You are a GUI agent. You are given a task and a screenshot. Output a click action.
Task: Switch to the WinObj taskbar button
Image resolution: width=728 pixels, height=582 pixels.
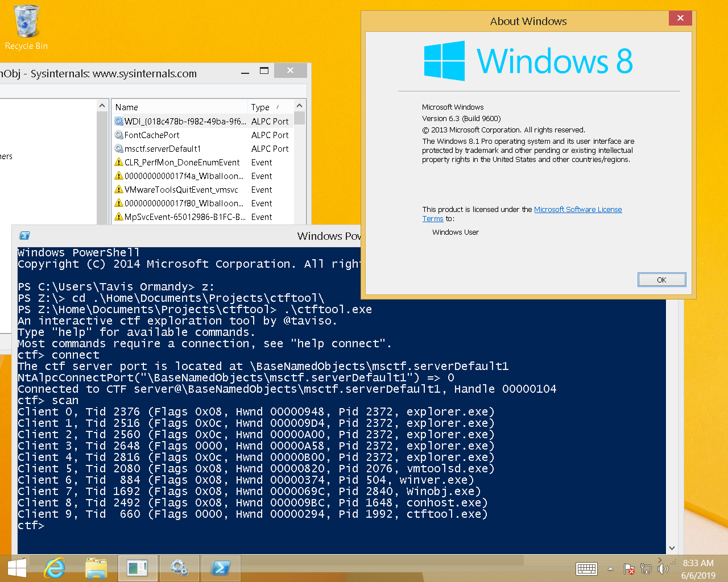click(x=138, y=568)
